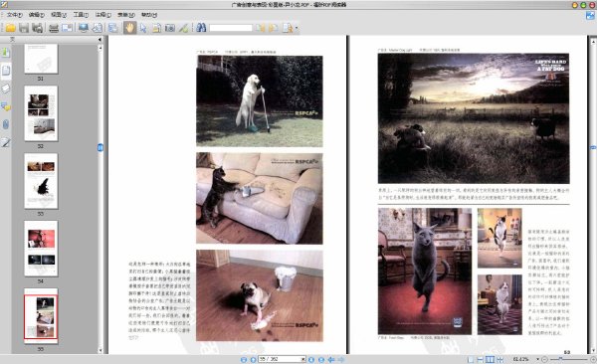Click the rotate page view icon
Screen dimensions: 597x364
[98, 28]
